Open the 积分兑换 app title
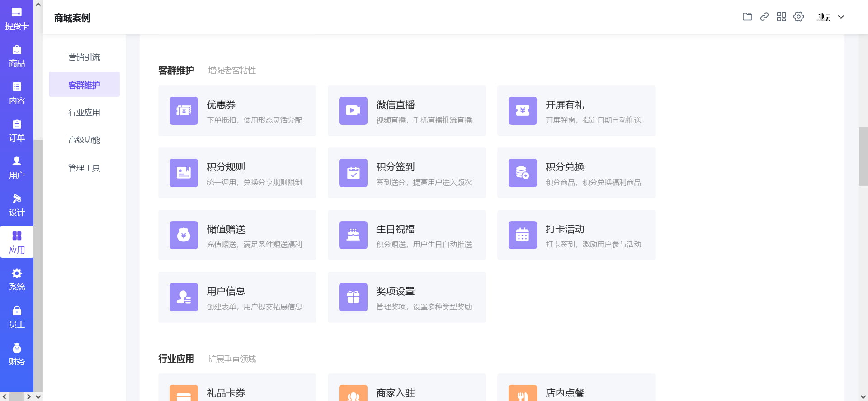 point(565,167)
